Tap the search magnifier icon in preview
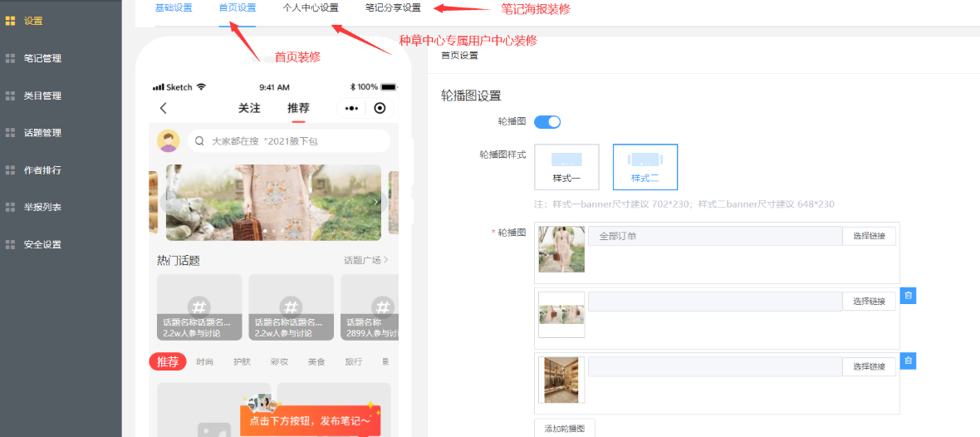 pos(199,141)
